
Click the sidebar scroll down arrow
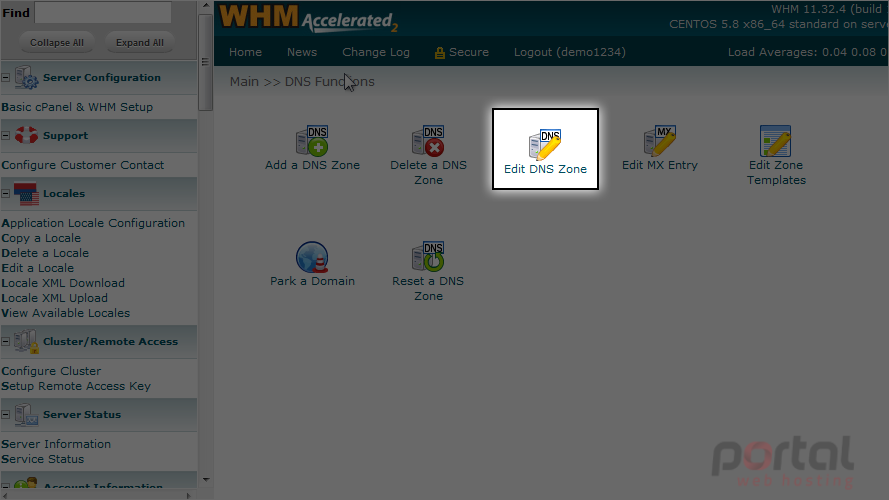205,480
